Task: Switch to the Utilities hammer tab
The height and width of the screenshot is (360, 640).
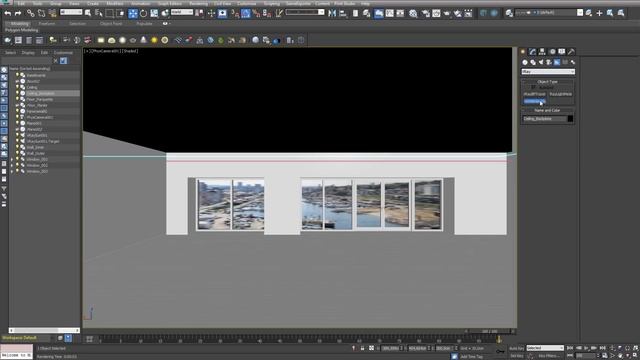Action: pyautogui.click(x=571, y=51)
